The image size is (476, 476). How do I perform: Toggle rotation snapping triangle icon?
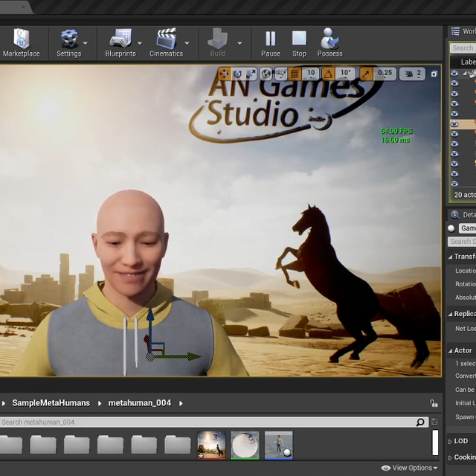328,74
